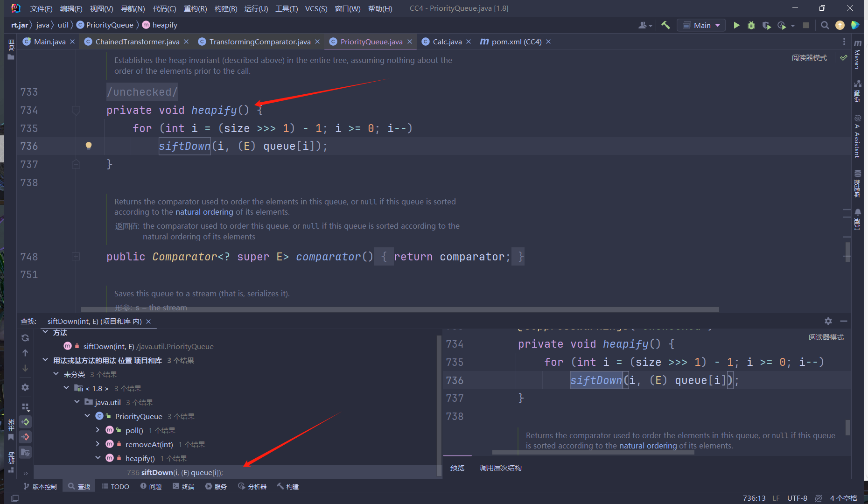Start the debugger
Image resolution: width=868 pixels, height=504 pixels.
751,25
